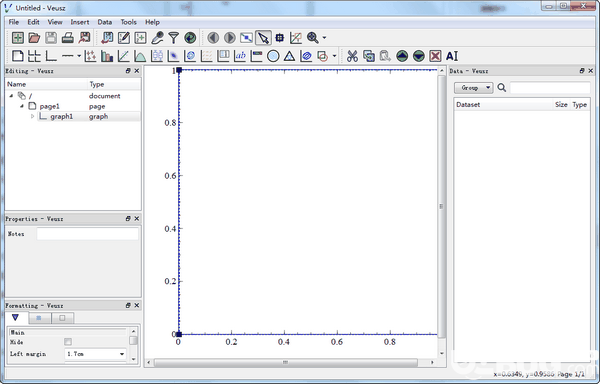Open the data editor pencil icon
Viewport: 600px width, 384px height.
point(124,37)
